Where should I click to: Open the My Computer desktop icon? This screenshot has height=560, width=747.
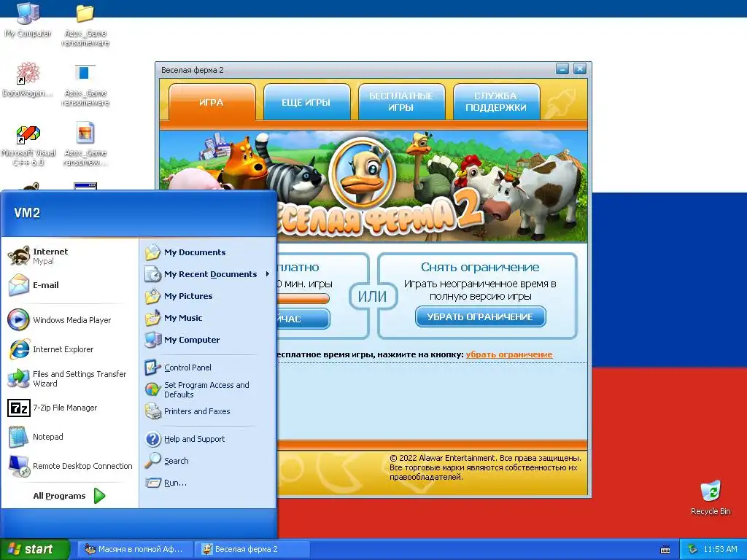pos(28,20)
